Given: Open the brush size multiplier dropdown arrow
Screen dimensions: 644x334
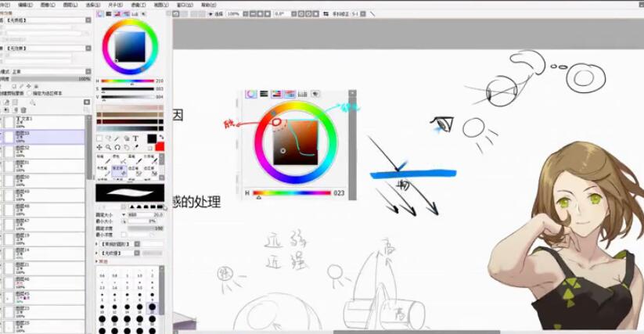Looking at the screenshot, I should [124, 214].
